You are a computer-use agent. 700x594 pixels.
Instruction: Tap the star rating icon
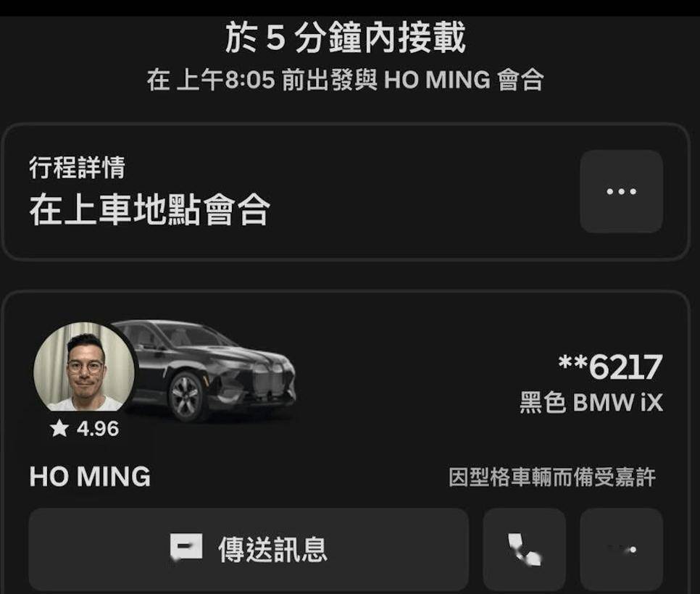(x=59, y=428)
